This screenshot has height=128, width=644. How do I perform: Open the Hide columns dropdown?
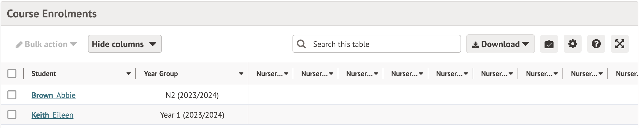click(124, 44)
